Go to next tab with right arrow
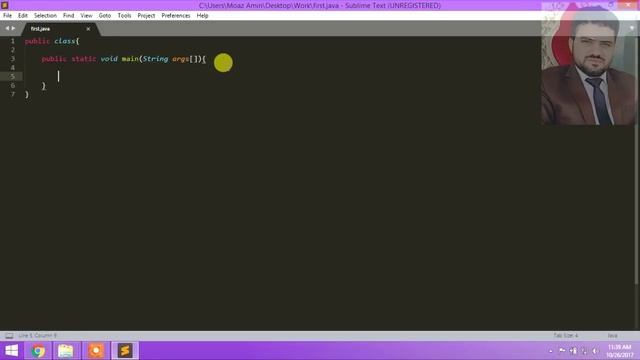This screenshot has width=640, height=360. [x=13, y=29]
